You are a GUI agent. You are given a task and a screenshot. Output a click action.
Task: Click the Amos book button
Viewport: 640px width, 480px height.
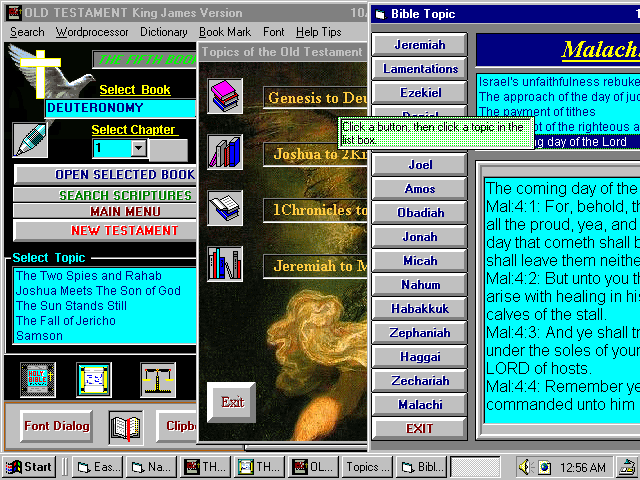[x=420, y=189]
